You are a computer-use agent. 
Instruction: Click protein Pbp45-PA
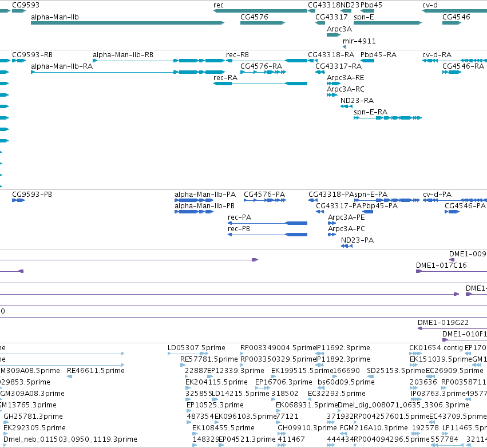coord(380,206)
